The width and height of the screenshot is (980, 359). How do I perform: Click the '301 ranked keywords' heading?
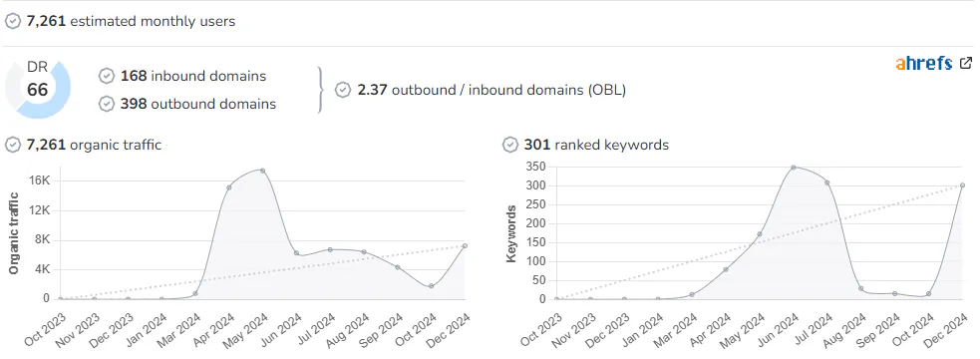click(x=596, y=146)
